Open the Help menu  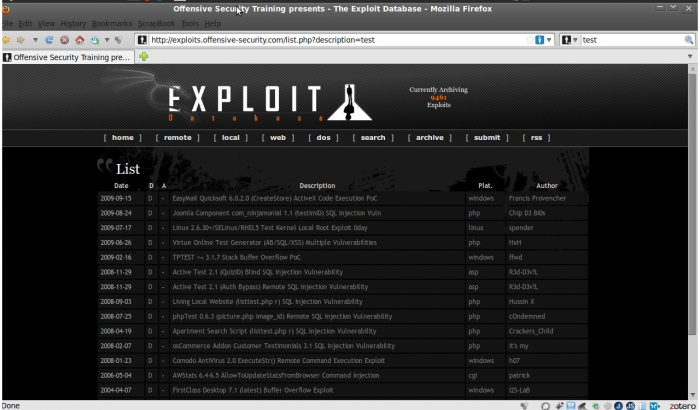coord(212,23)
